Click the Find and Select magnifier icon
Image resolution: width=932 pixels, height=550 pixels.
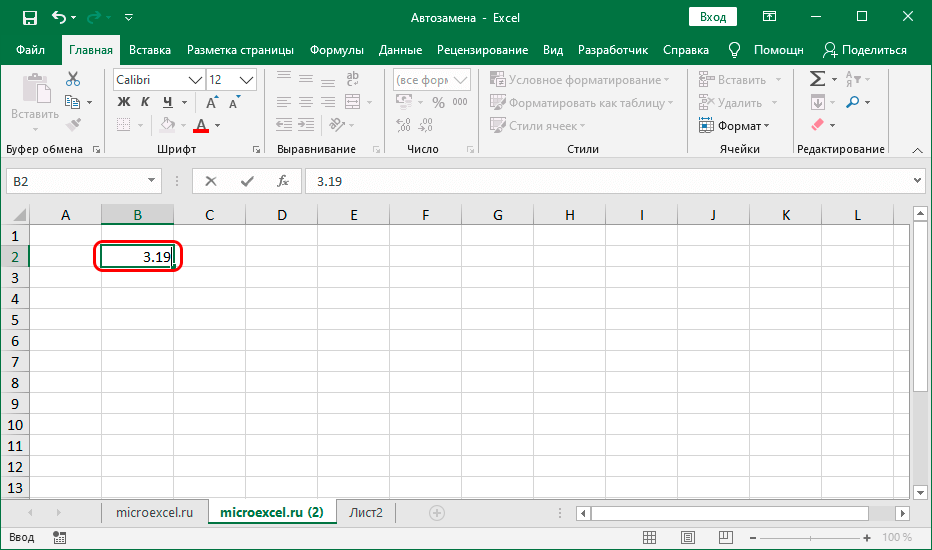(852, 102)
